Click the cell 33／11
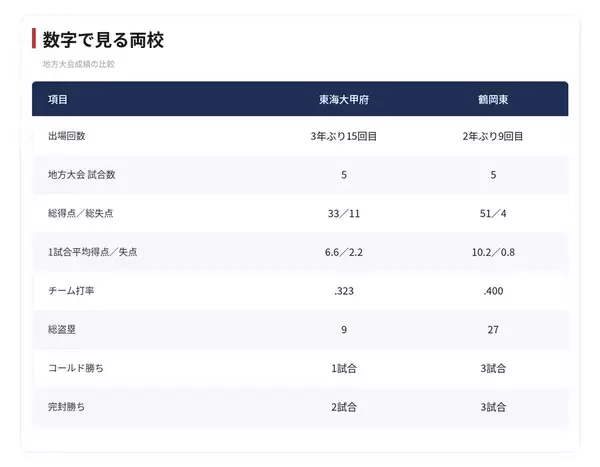The height and width of the screenshot is (467, 600). pyautogui.click(x=344, y=214)
